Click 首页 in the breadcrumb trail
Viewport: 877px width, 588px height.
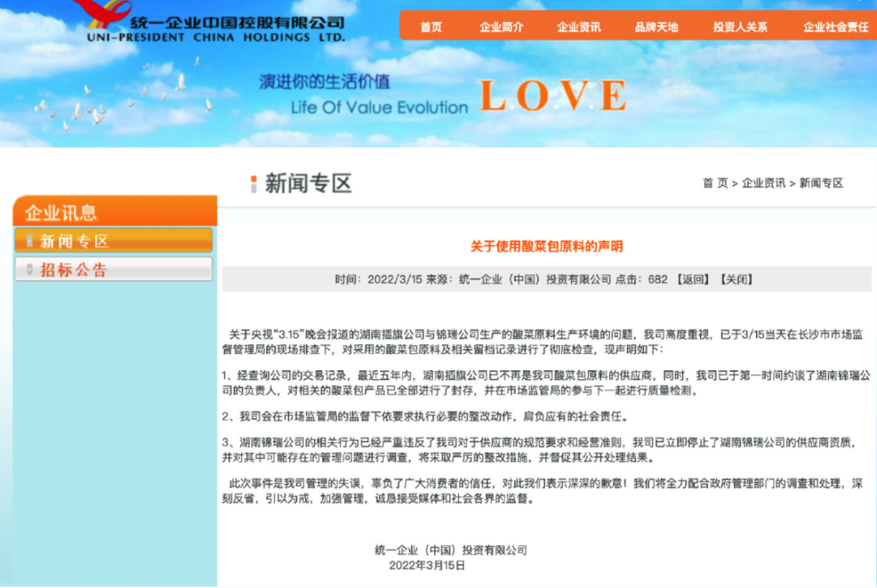[x=715, y=183]
